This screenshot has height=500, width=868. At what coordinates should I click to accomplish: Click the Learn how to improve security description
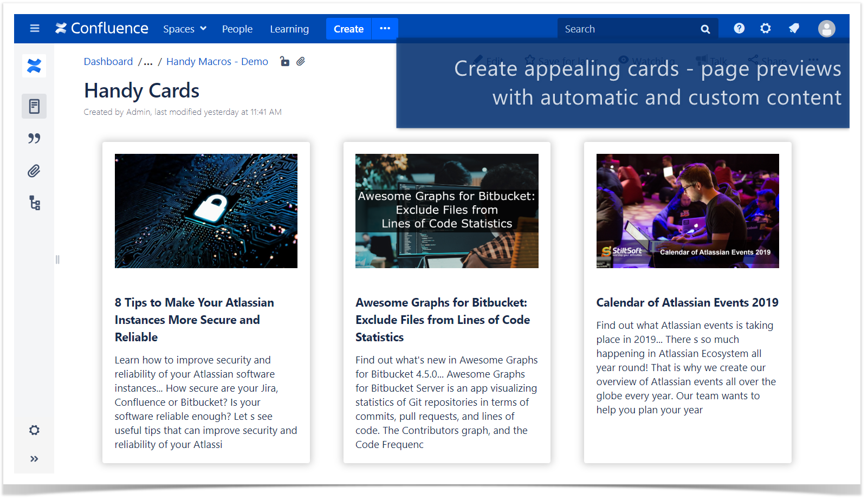coord(206,402)
